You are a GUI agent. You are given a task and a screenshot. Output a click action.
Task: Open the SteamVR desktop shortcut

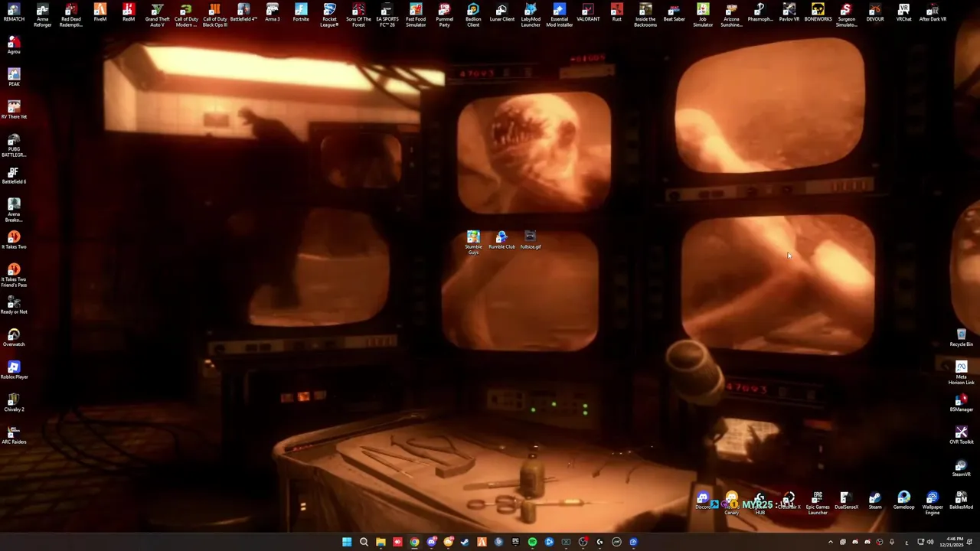pos(962,468)
